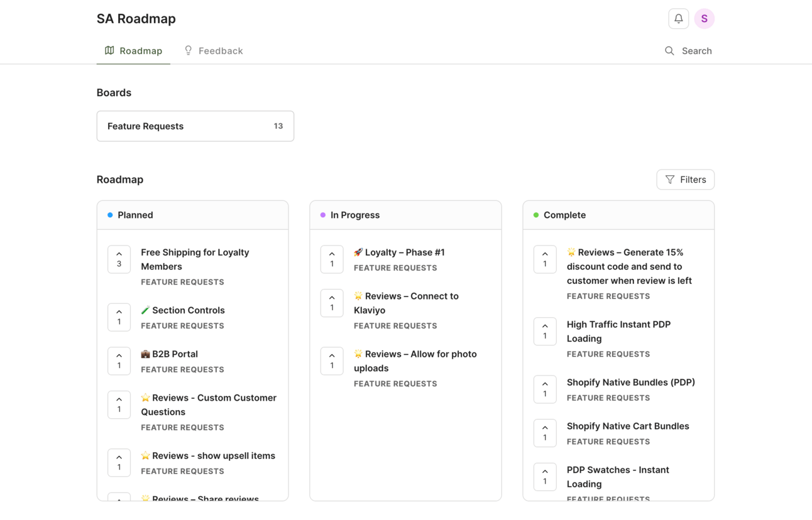The image size is (812, 520).
Task: Upvote Reviews – Connect to Klaviyo
Action: click(x=332, y=303)
